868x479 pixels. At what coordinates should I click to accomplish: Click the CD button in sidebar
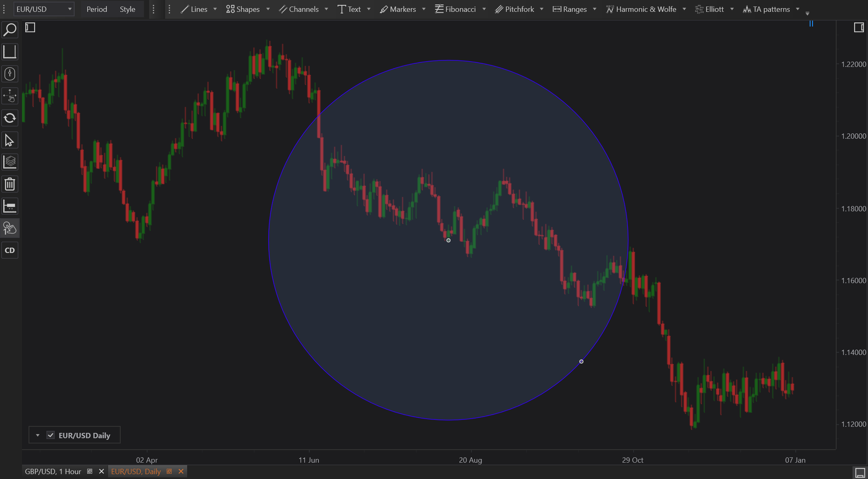10,250
